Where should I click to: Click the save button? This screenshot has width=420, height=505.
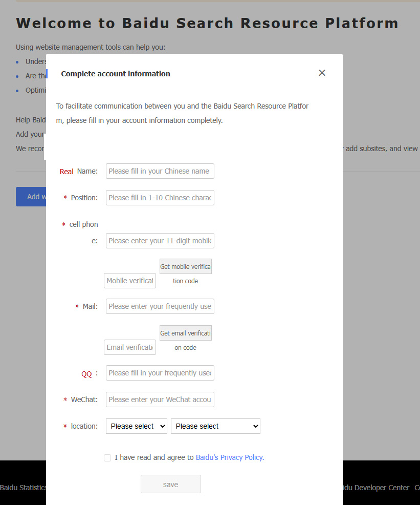[x=170, y=484]
